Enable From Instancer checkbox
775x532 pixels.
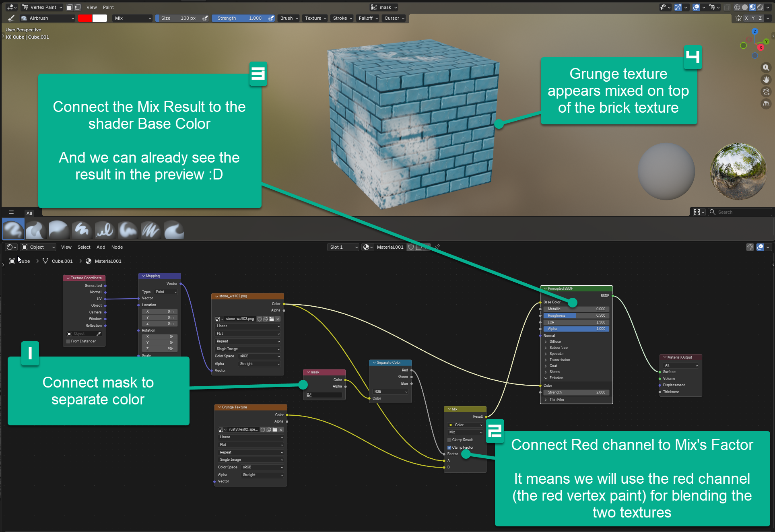68,341
